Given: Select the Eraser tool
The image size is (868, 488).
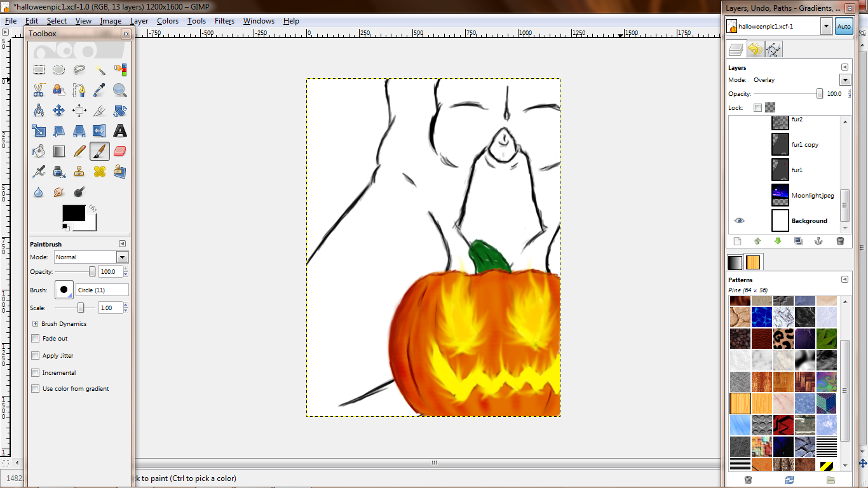Looking at the screenshot, I should click(x=120, y=151).
